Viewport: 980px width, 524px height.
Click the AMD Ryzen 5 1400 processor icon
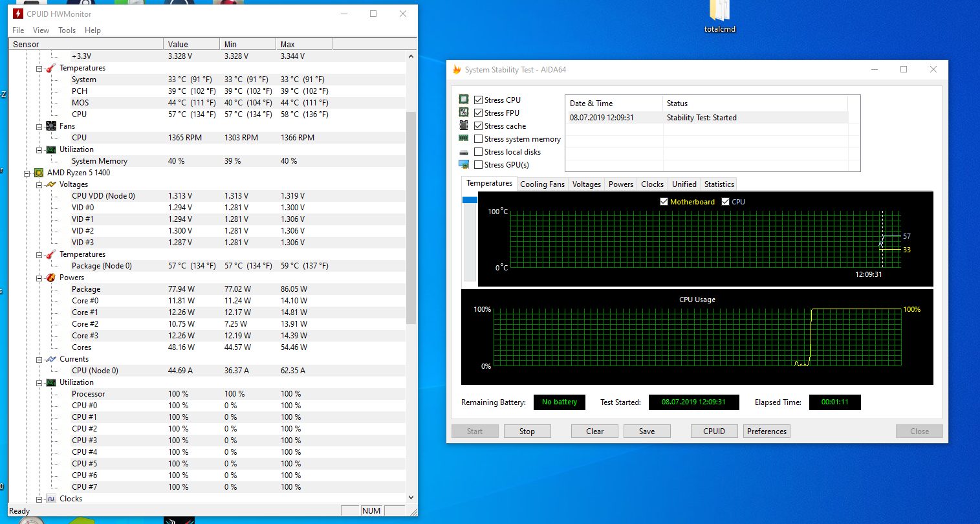[39, 173]
